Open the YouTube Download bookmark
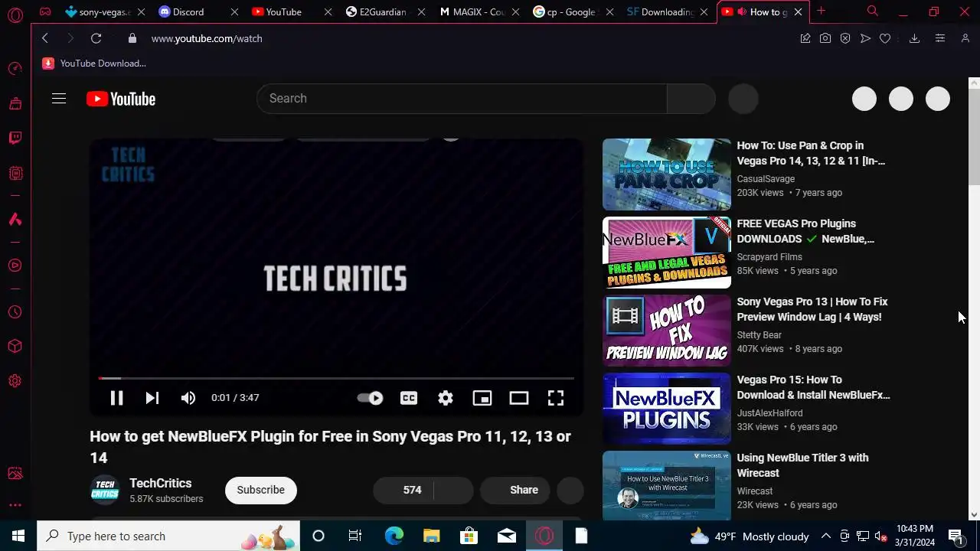Viewport: 980px width, 551px height. coord(94,64)
